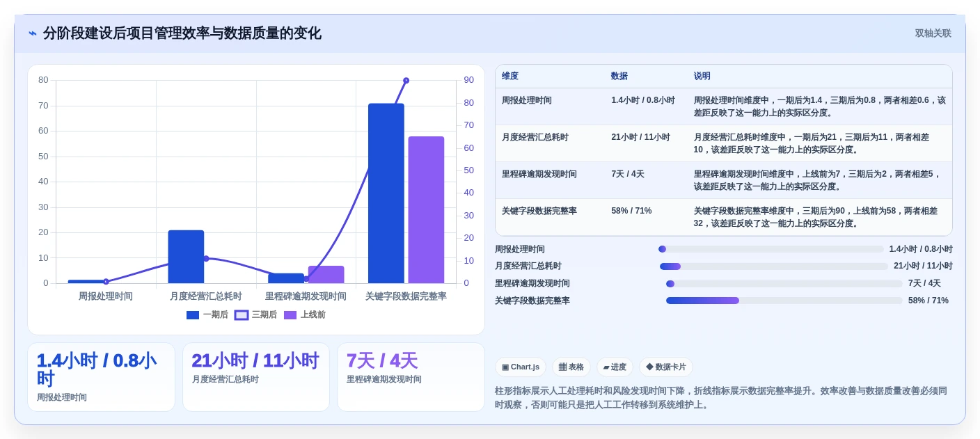The width and height of the screenshot is (980, 439).
Task: Click the 月度经营汇总耗时 progress bar
Action: point(774,266)
